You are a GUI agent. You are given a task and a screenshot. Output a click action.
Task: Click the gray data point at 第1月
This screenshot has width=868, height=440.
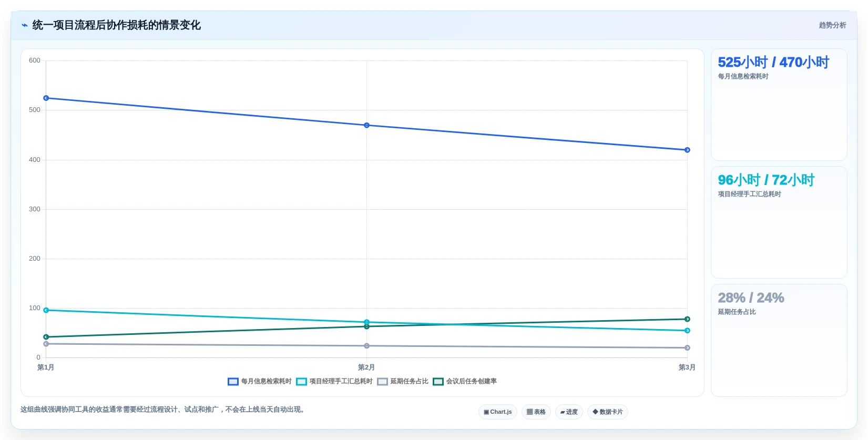point(46,344)
